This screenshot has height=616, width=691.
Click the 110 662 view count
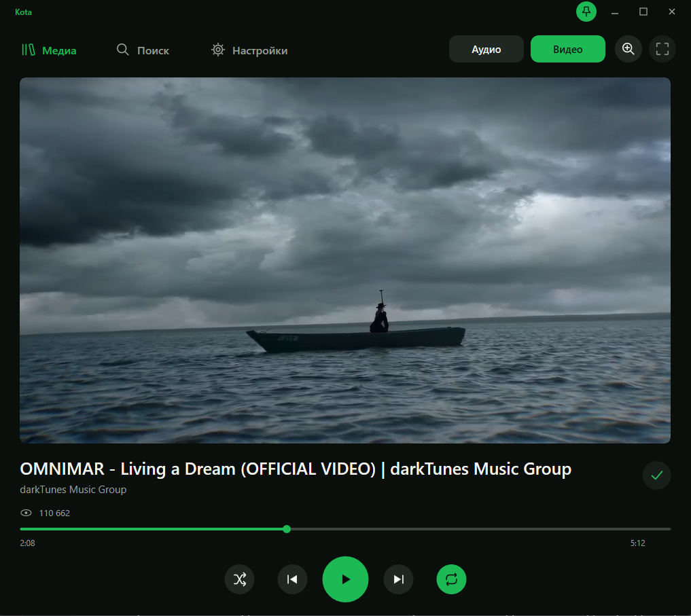54,513
